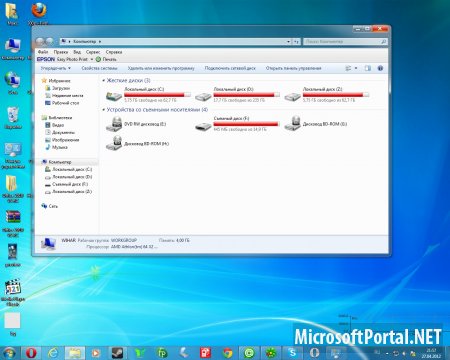Image resolution: width=450 pixels, height=360 pixels.
Task: Open the Вид menu
Action: pyautogui.click(x=77, y=52)
